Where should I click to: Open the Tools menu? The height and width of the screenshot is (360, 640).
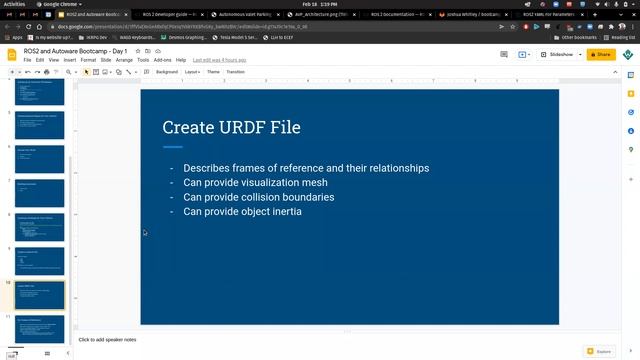point(143,60)
